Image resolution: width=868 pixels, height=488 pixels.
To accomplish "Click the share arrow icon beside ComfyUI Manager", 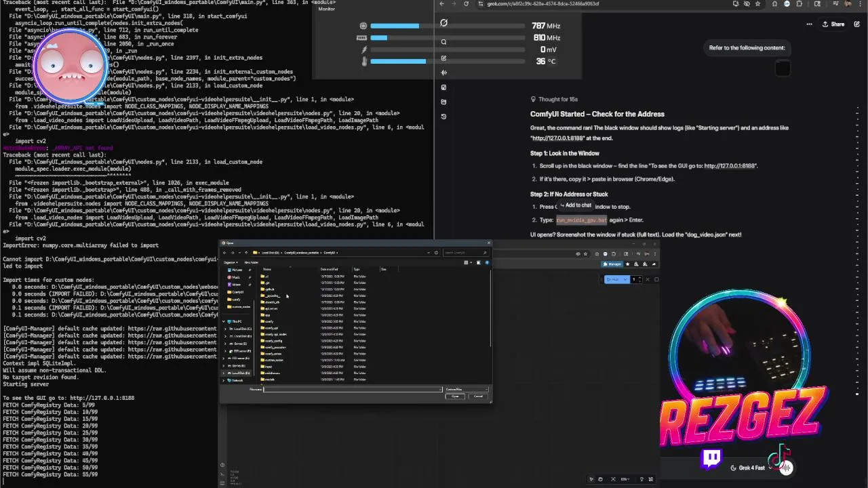I will coord(654,264).
